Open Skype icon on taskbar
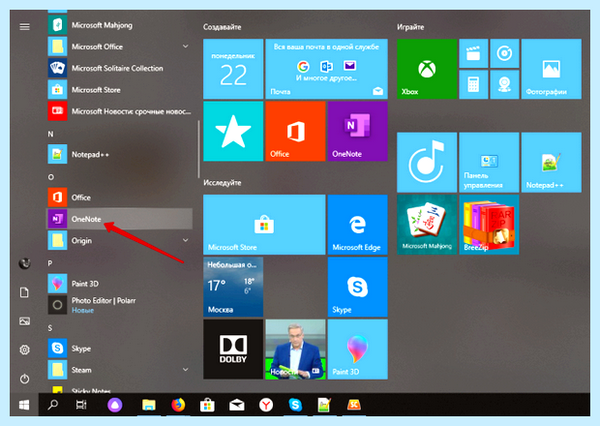Viewport: 600px width, 426px height. pyautogui.click(x=295, y=405)
